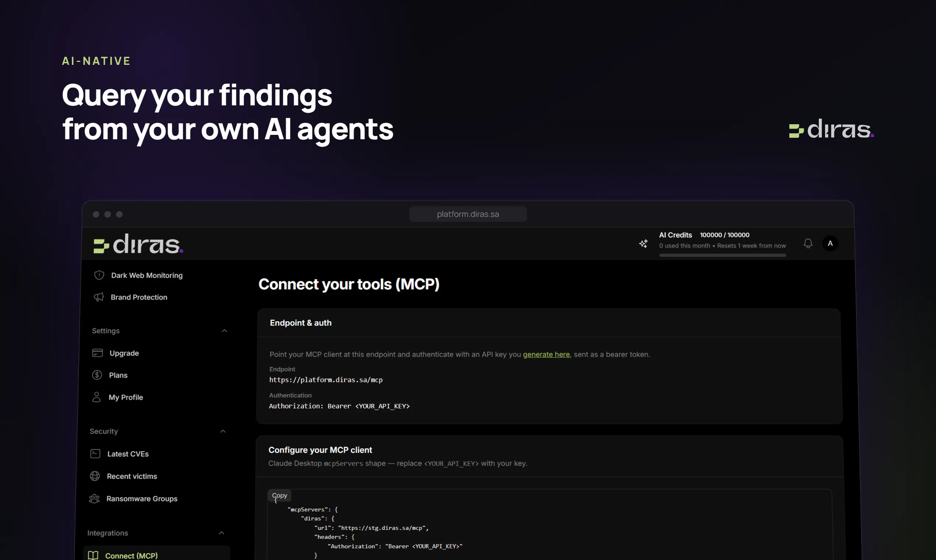The height and width of the screenshot is (560, 936).
Task: Click "0 used this month" status text
Action: [x=685, y=246]
